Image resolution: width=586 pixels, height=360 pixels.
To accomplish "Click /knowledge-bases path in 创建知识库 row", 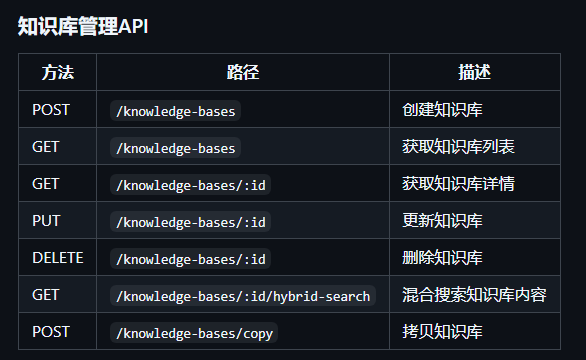I will pyautogui.click(x=175, y=111).
